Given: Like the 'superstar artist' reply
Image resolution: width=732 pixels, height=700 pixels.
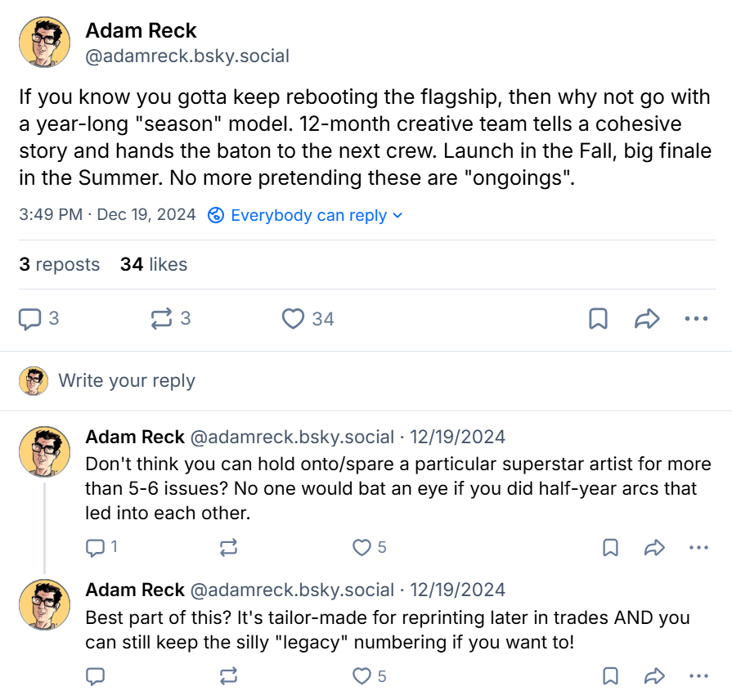Looking at the screenshot, I should (x=362, y=548).
